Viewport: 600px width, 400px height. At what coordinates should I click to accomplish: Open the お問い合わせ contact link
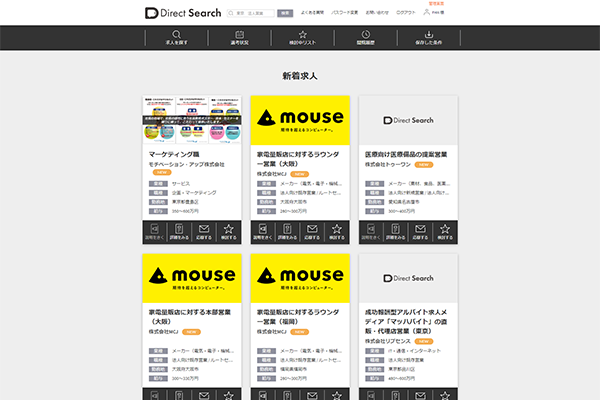click(377, 13)
